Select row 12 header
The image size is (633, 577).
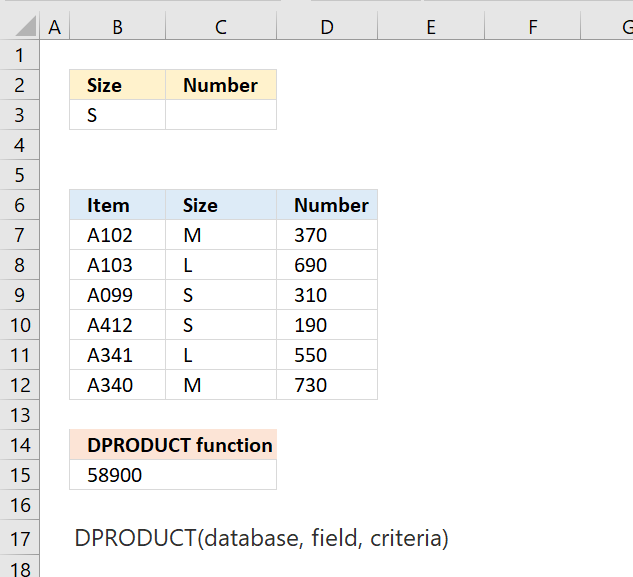tap(19, 385)
